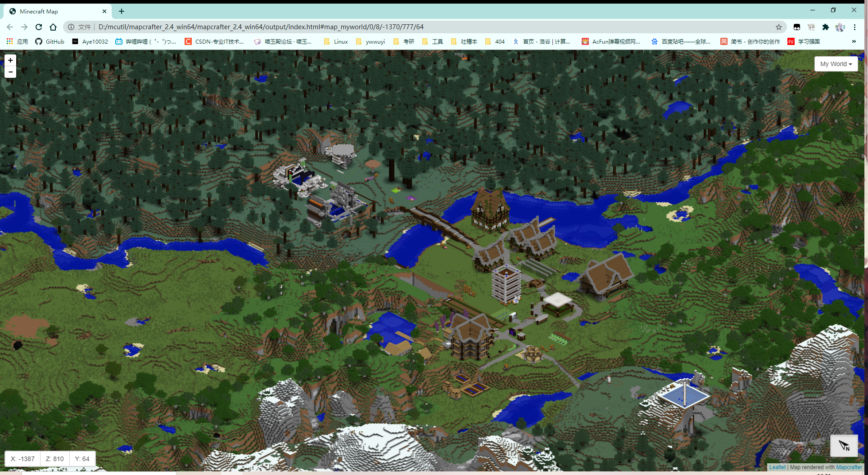Close the Minecraft Map tab
Image resolution: width=868 pixels, height=475 pixels.
pos(104,11)
